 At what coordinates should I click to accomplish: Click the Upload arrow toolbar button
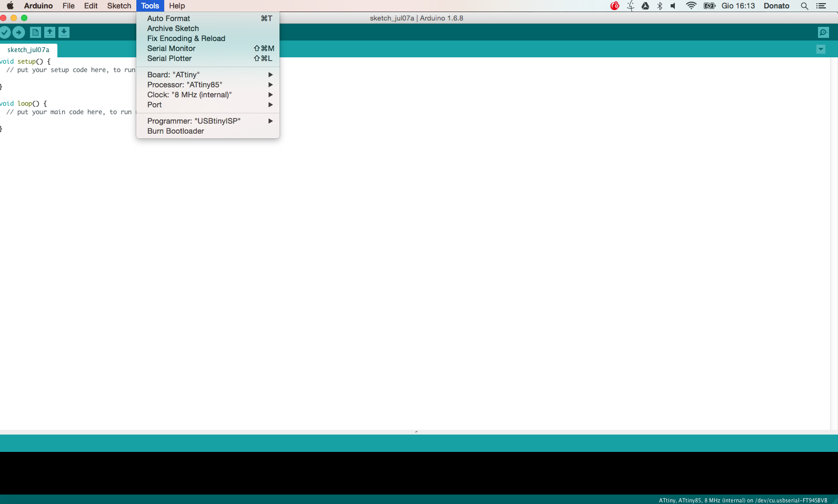[x=18, y=32]
